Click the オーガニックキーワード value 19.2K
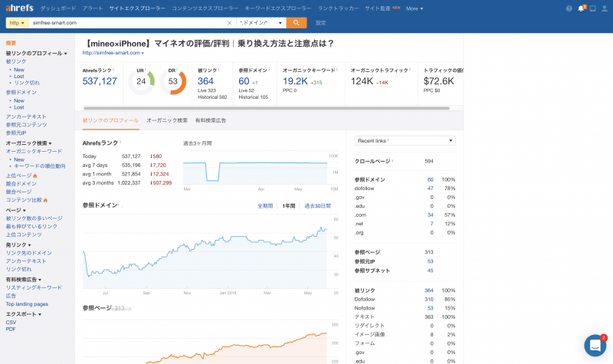This screenshot has width=613, height=364. click(295, 81)
